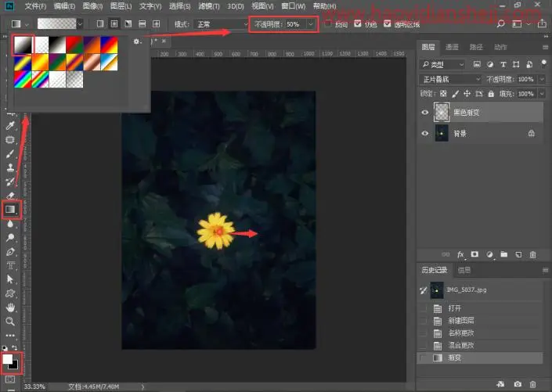This screenshot has width=552, height=392.
Task: Open the 类型 layer filter dropdown
Action: pyautogui.click(x=442, y=64)
